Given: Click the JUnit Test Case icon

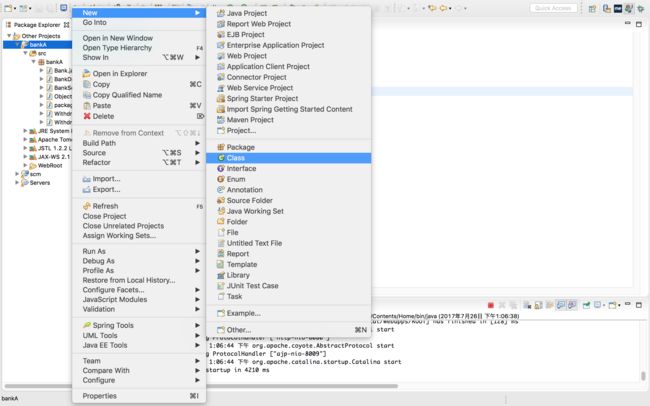Looking at the screenshot, I should click(x=221, y=286).
